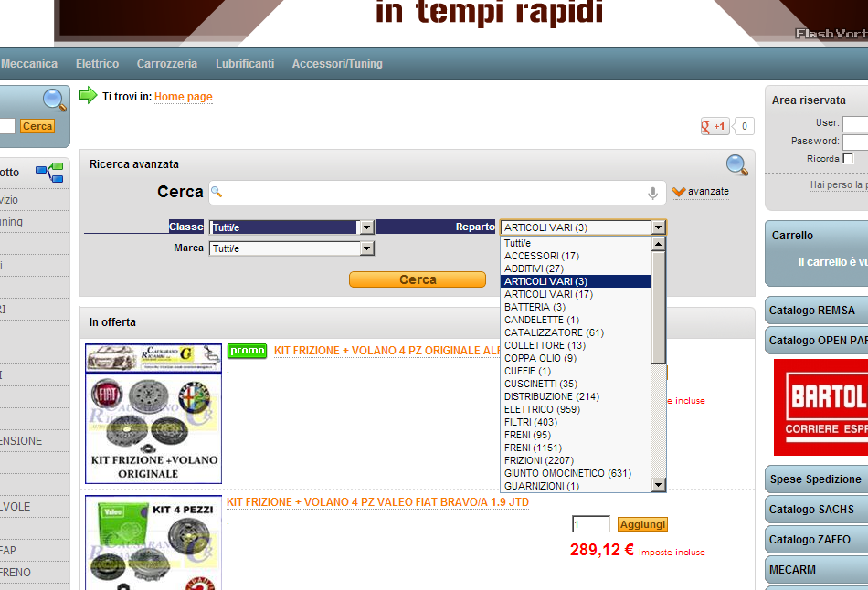Select ADDITIVI (27) option

[x=576, y=269]
